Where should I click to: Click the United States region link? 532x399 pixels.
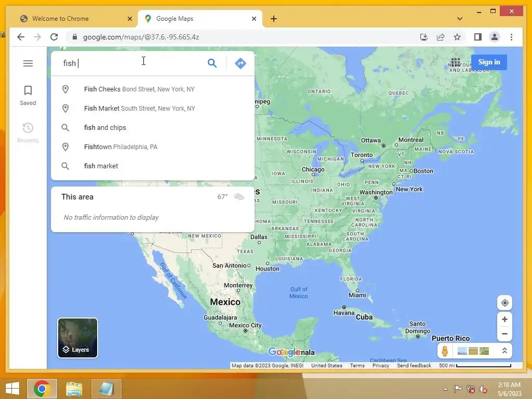point(327,365)
